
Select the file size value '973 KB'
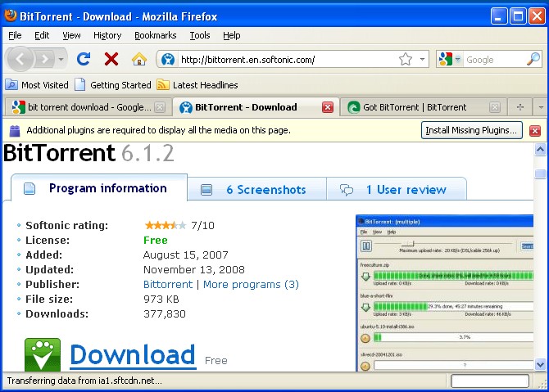[x=161, y=300]
